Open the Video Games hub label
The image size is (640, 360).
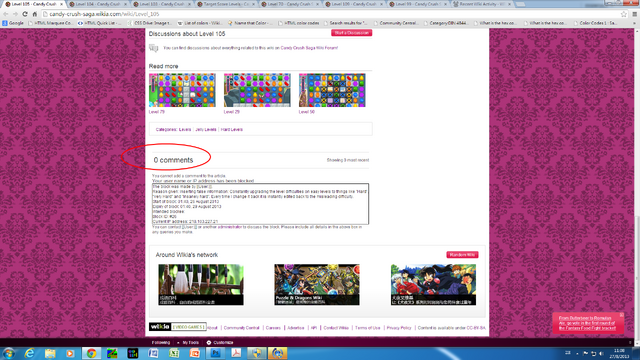[188, 327]
